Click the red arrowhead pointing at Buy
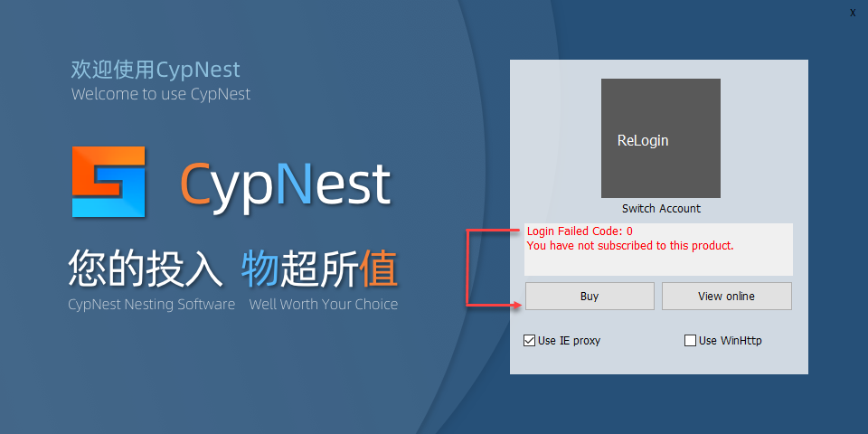The width and height of the screenshot is (868, 434). (517, 305)
